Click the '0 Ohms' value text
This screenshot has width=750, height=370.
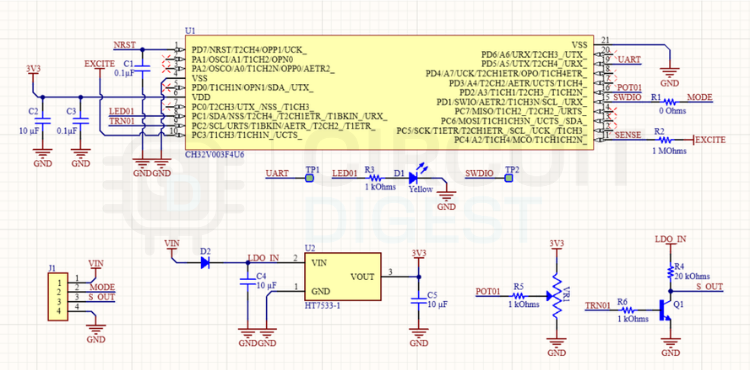tap(673, 111)
